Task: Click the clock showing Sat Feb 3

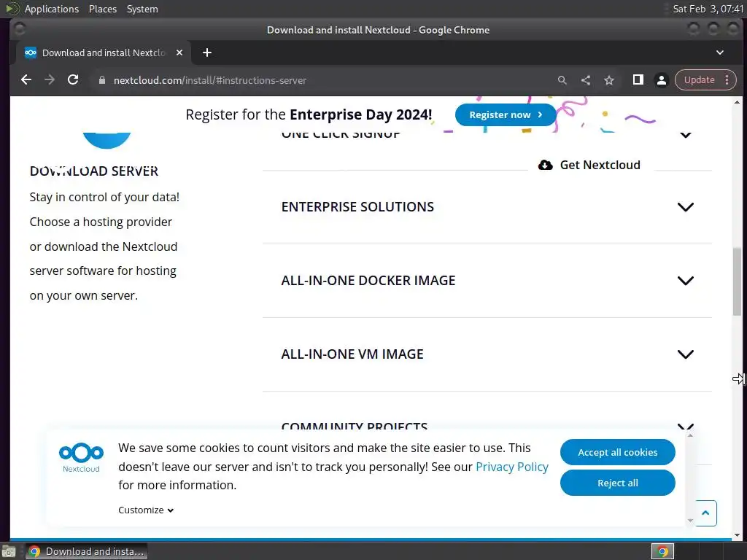Action: click(x=708, y=9)
